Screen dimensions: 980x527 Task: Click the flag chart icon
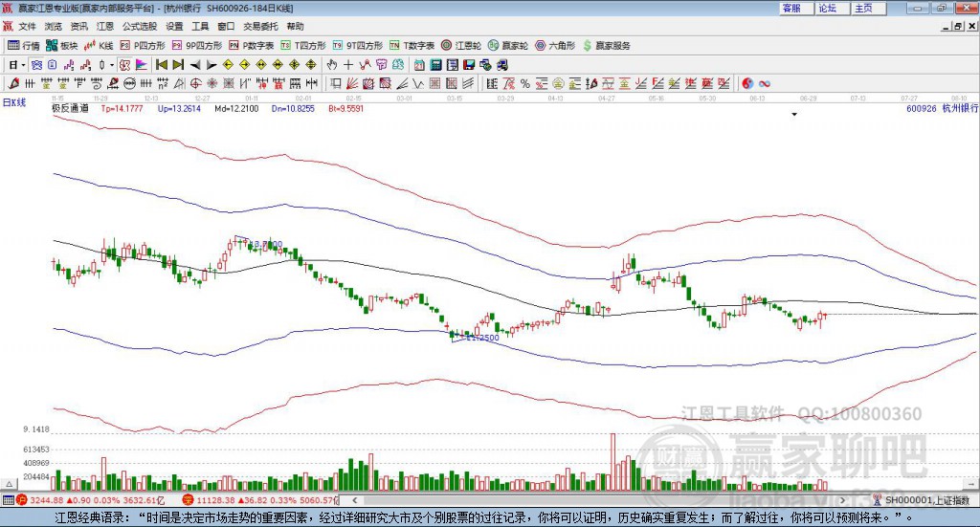[142, 65]
